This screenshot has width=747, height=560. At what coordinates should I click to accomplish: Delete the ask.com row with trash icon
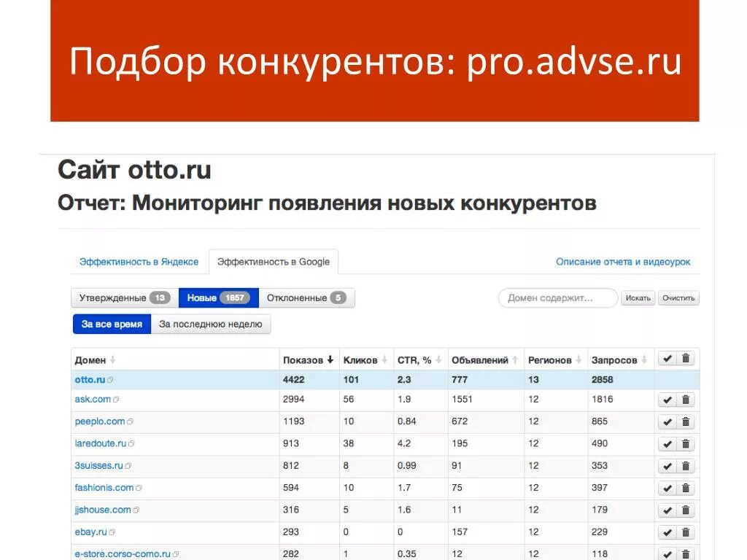tap(686, 400)
